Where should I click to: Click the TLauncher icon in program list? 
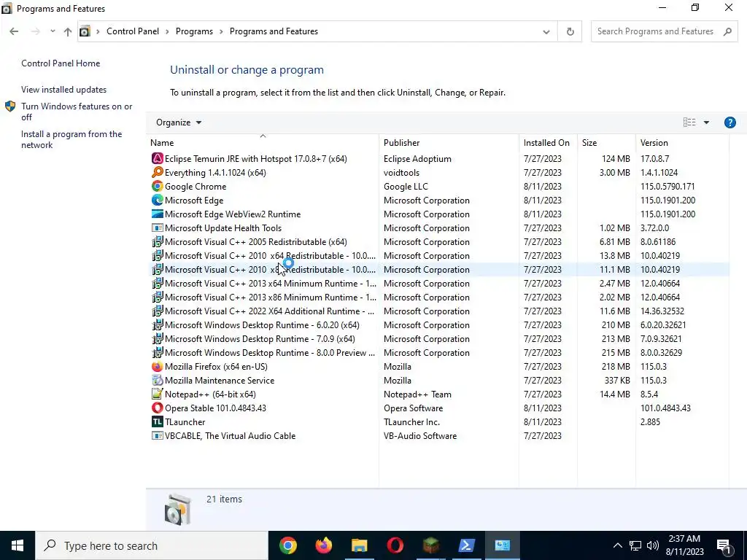click(158, 421)
